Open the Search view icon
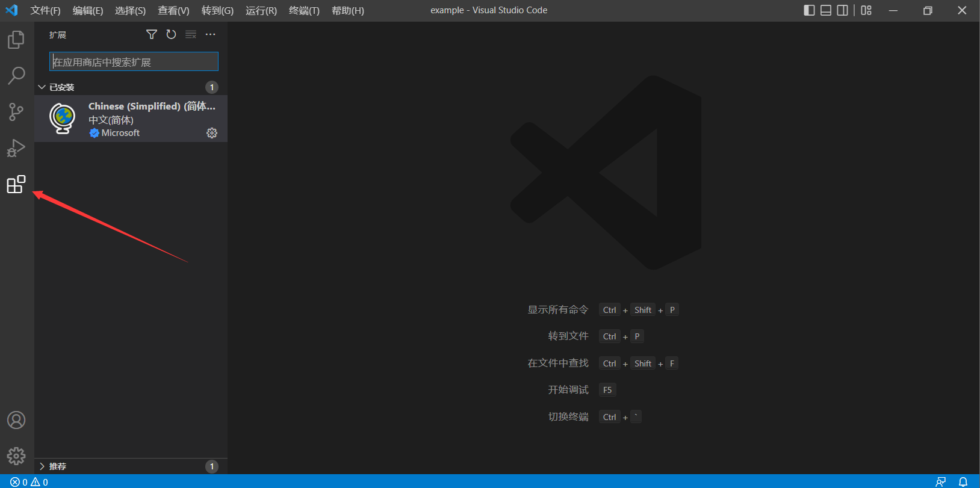980x488 pixels. (x=16, y=76)
